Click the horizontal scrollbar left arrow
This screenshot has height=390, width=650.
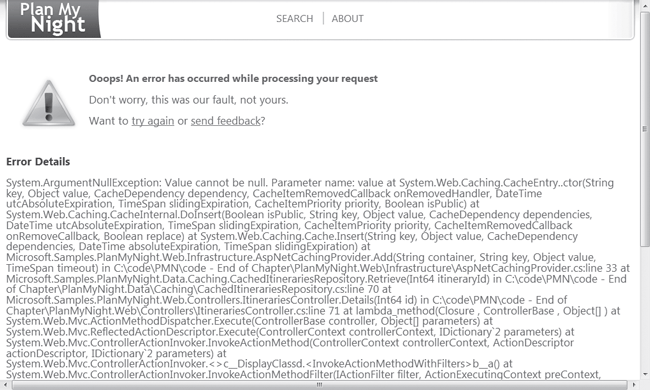click(x=5, y=385)
